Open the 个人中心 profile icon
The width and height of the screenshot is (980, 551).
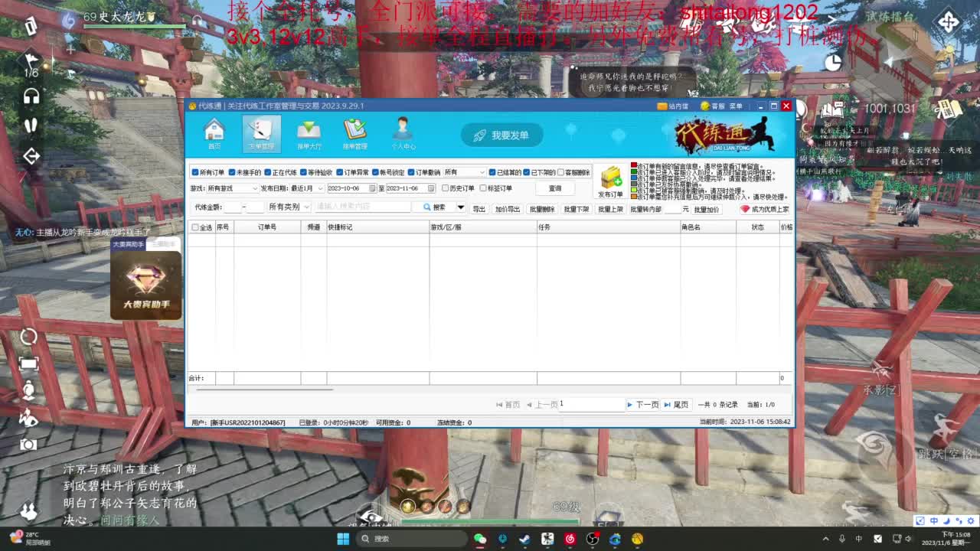pyautogui.click(x=403, y=134)
